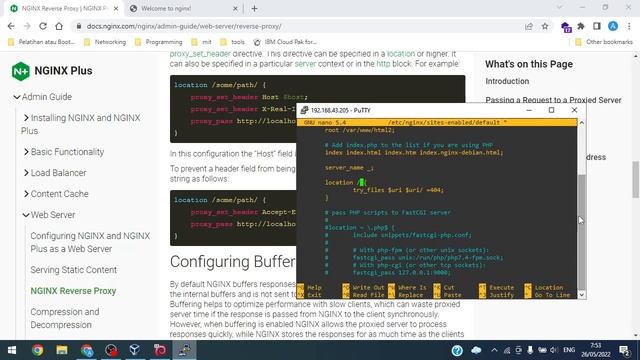
Task: Click the browser forward arrow
Action: pyautogui.click(x=27, y=26)
